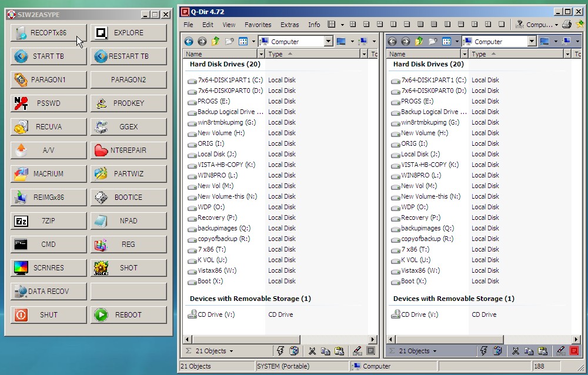Go back in left pane

pyautogui.click(x=189, y=42)
